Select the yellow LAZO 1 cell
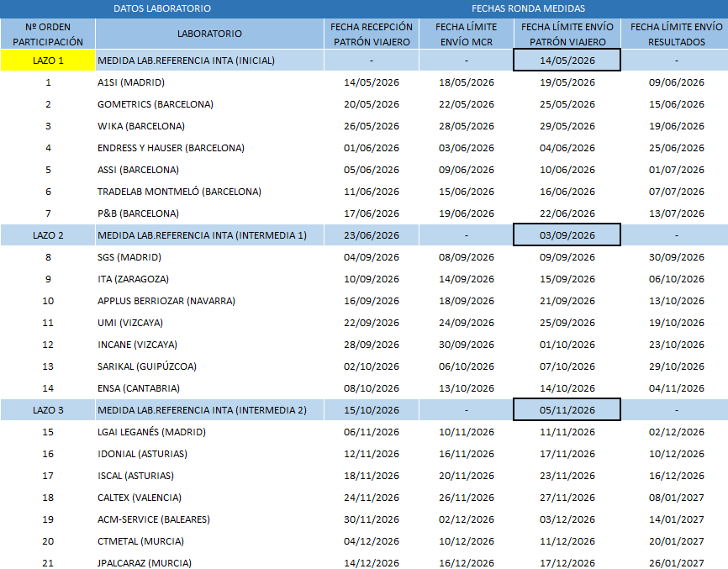 coord(48,61)
